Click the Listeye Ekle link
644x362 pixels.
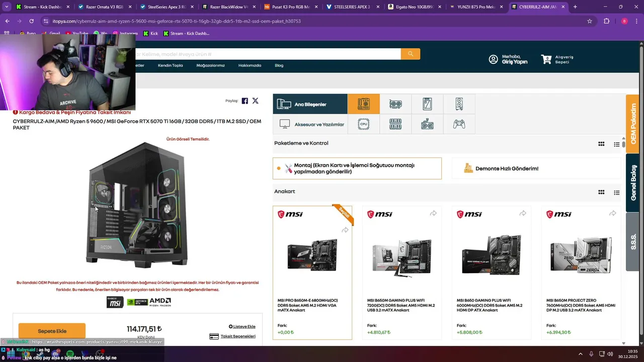click(242, 326)
